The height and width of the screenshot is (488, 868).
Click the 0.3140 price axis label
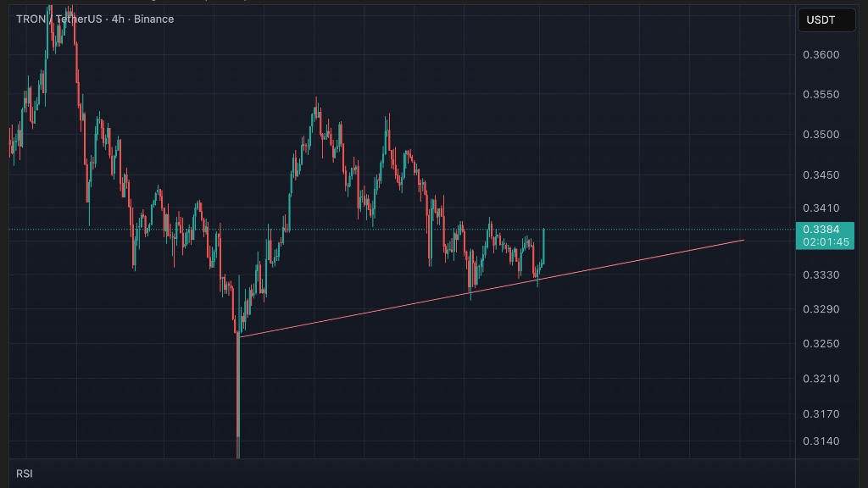[x=821, y=441]
